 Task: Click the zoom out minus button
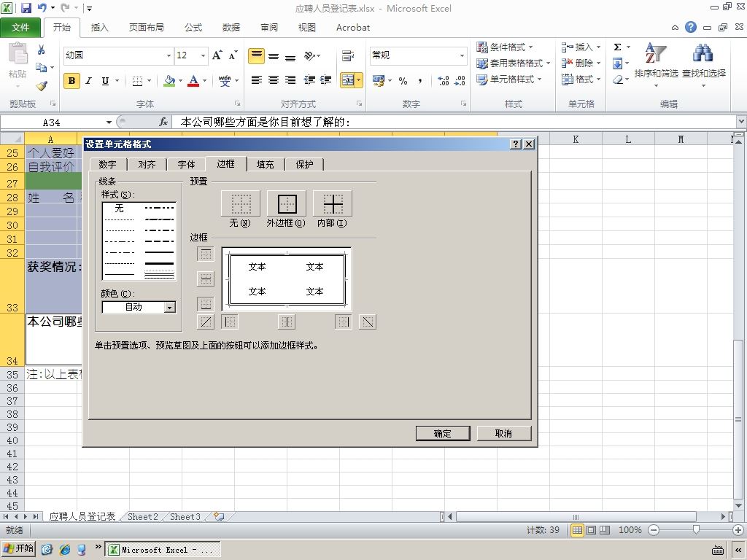(x=654, y=530)
